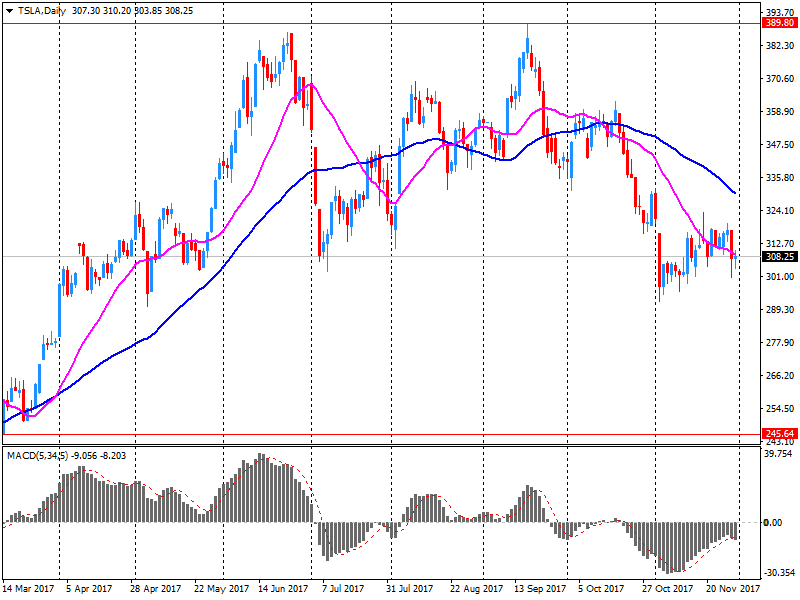This screenshot has width=800, height=600.
Task: Select the 13 Sep 2017 date label
Action: click(x=540, y=590)
